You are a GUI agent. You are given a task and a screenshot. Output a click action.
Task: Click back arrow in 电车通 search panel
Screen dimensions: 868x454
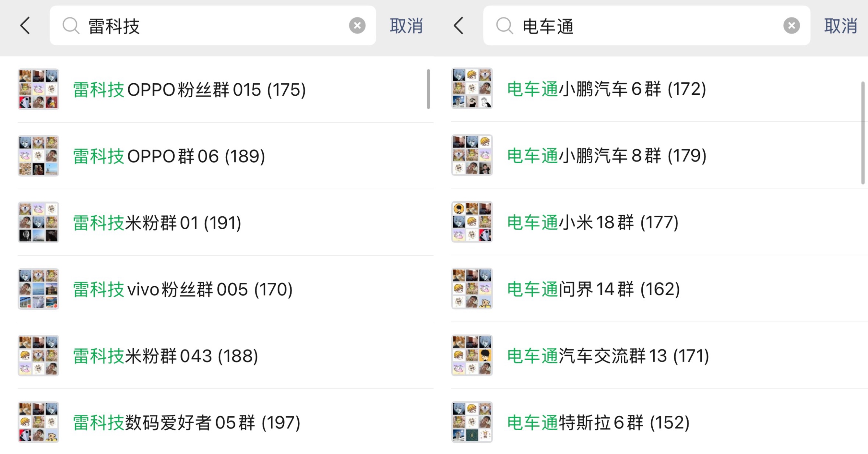click(459, 26)
